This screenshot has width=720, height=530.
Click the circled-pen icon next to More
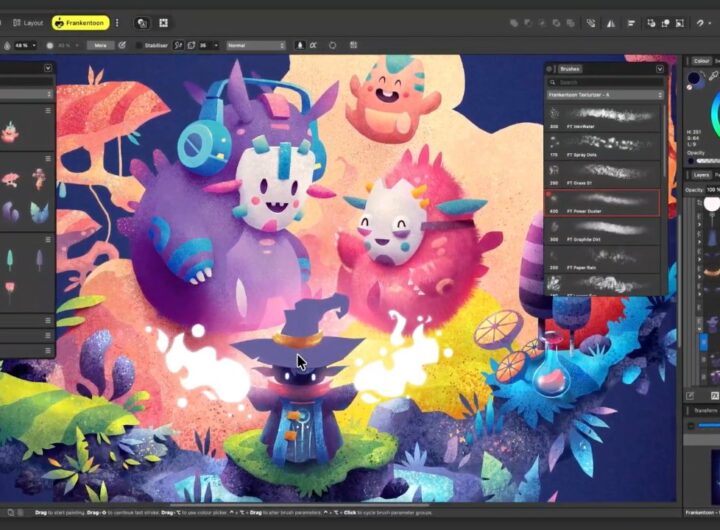click(x=122, y=45)
